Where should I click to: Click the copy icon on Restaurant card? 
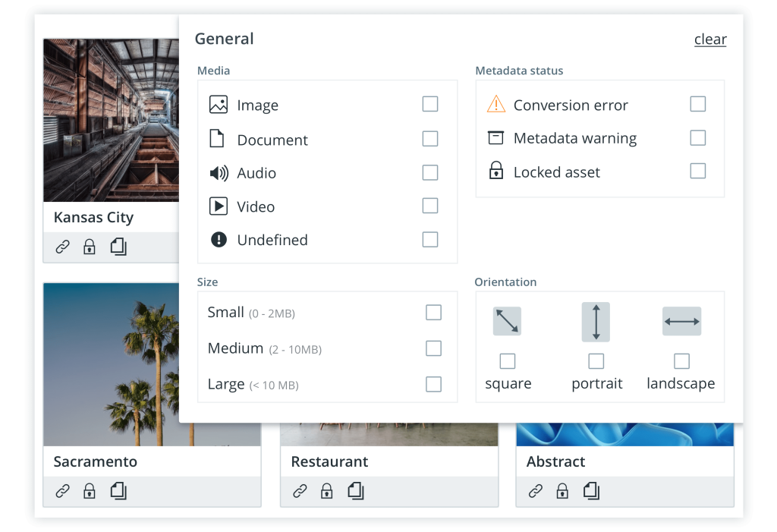tap(356, 491)
